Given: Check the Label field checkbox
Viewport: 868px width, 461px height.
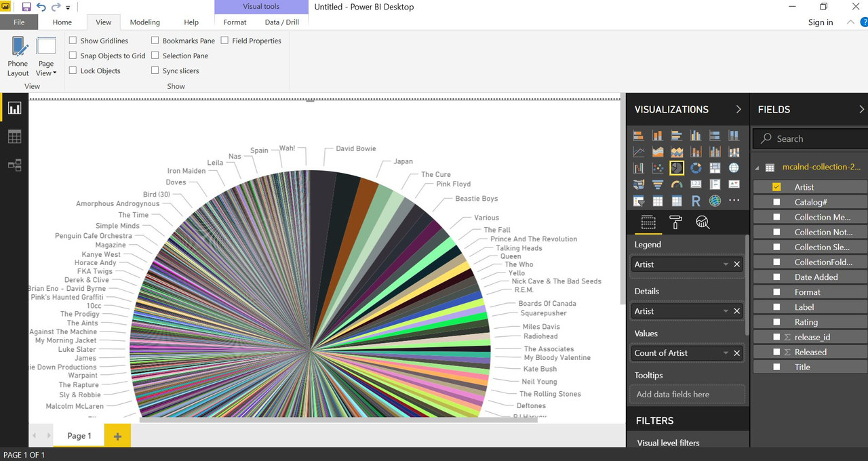Looking at the screenshot, I should click(777, 307).
